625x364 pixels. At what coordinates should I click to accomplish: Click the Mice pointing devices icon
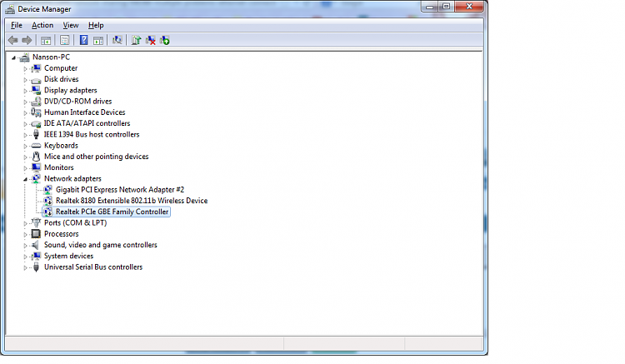point(37,157)
